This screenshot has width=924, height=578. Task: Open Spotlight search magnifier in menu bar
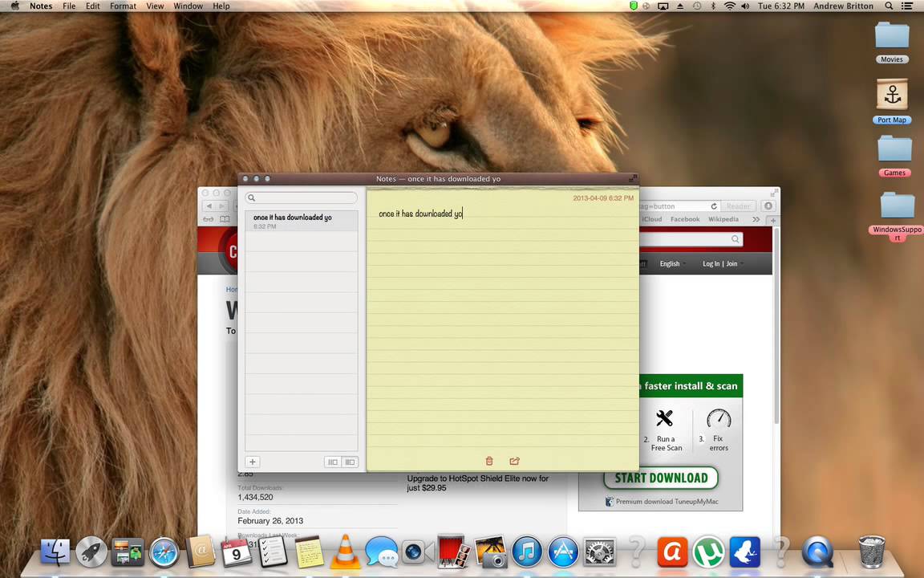click(x=889, y=6)
